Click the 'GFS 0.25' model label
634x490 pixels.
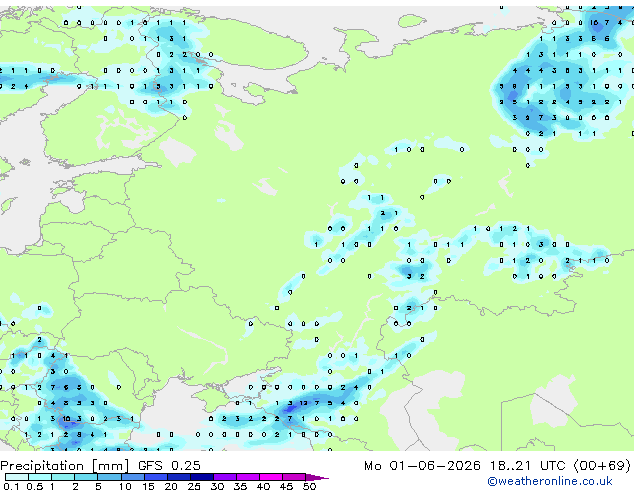[x=169, y=466]
